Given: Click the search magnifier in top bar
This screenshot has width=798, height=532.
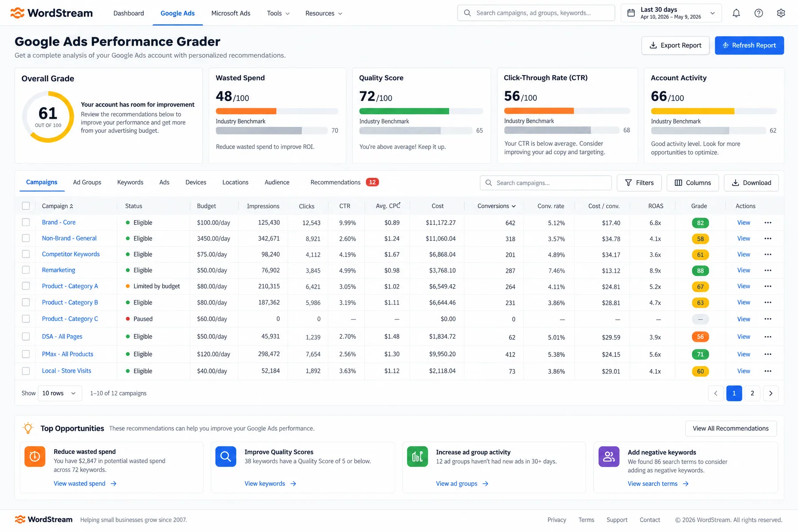Looking at the screenshot, I should pos(467,13).
